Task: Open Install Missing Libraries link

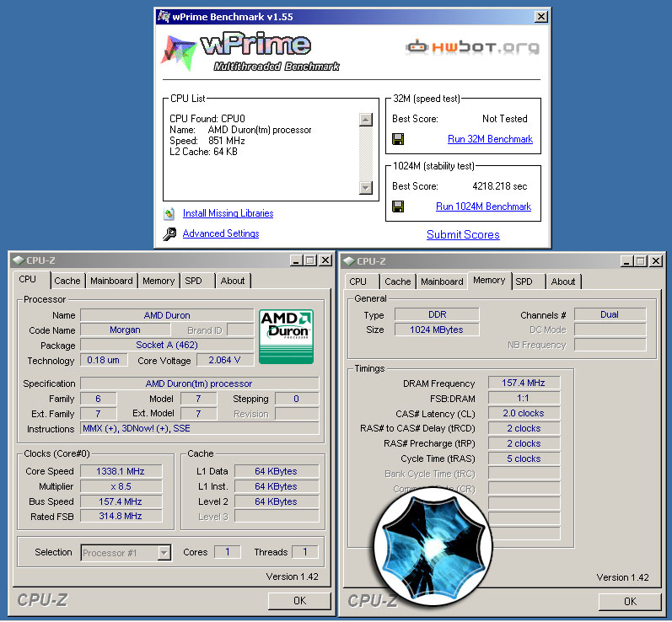Action: [x=228, y=213]
